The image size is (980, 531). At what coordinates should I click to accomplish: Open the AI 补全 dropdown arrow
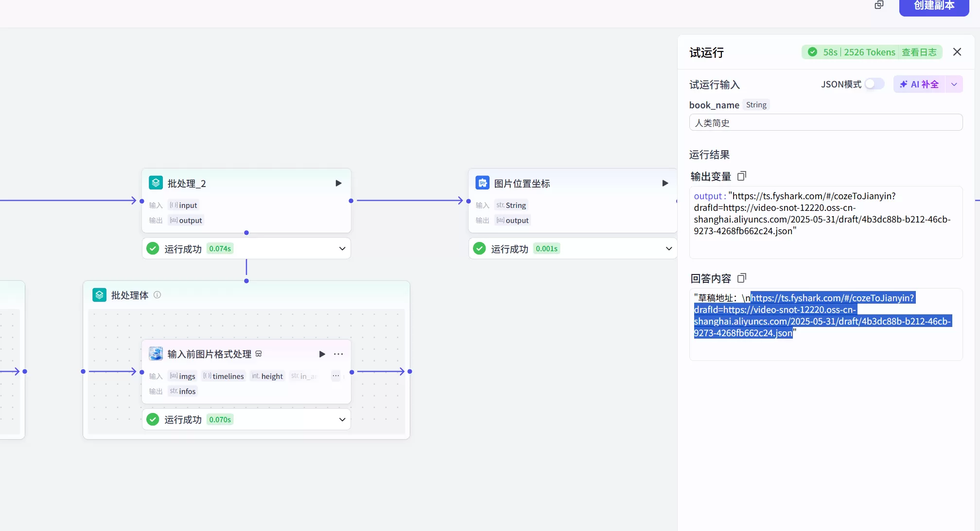click(954, 84)
